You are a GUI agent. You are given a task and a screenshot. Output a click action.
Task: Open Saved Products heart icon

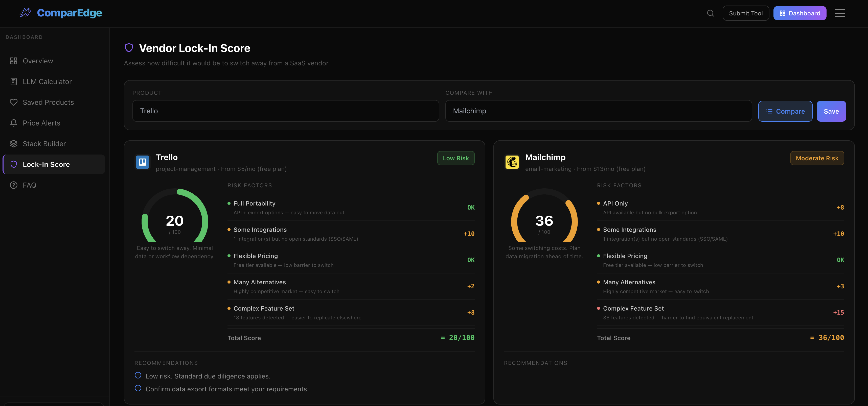(14, 102)
